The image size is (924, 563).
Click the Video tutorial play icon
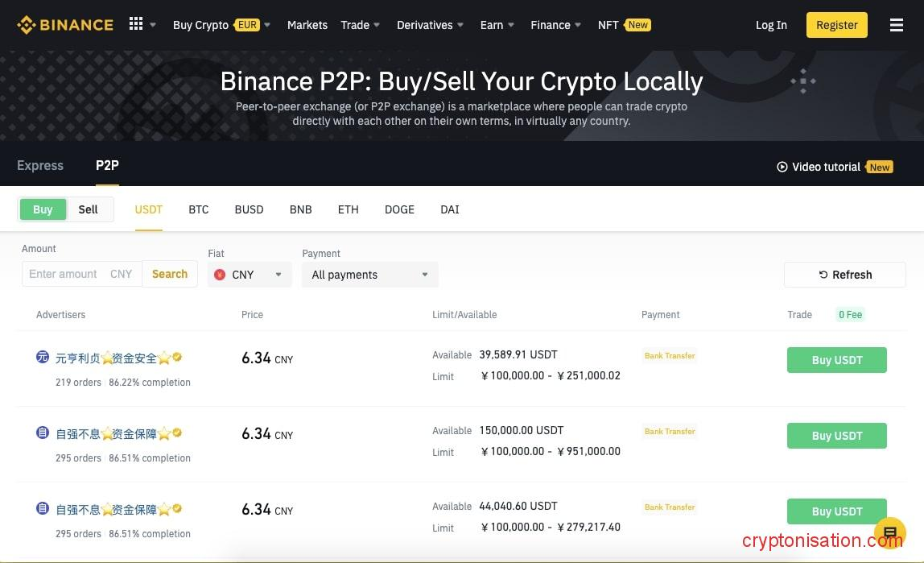click(x=782, y=167)
